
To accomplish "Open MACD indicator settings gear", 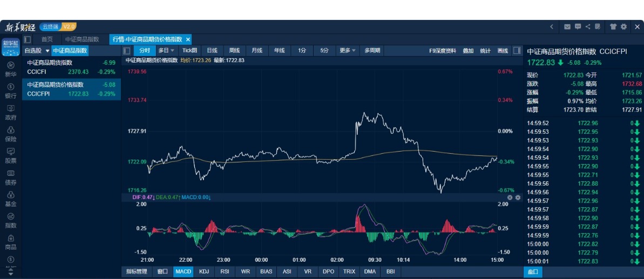I will 518,198.
